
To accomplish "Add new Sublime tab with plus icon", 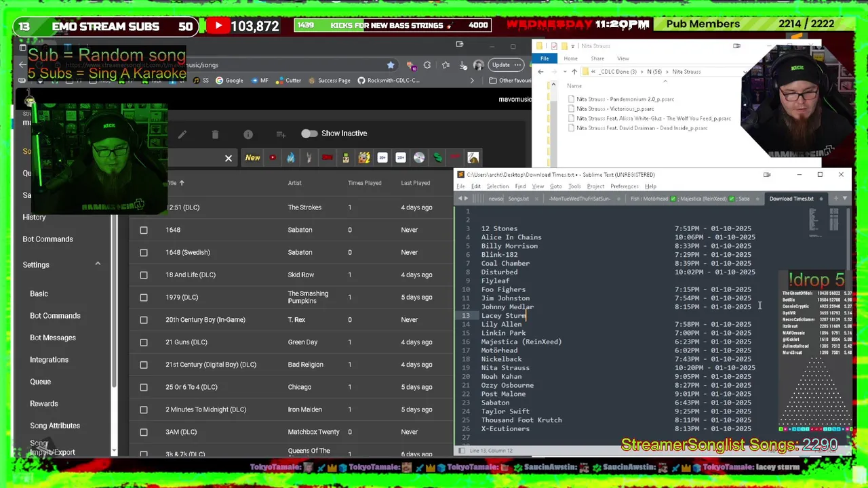I will point(835,199).
